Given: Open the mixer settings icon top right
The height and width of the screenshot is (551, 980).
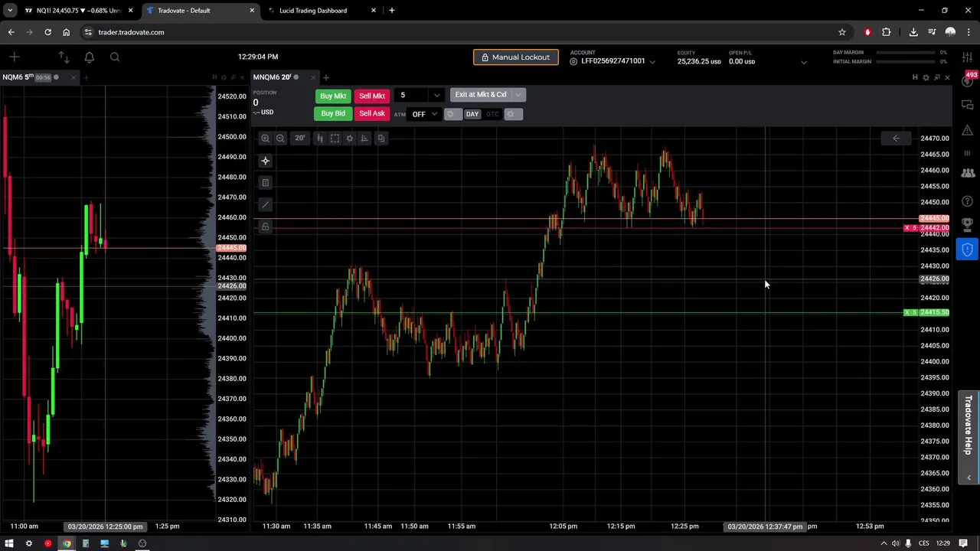Looking at the screenshot, I should click(968, 57).
